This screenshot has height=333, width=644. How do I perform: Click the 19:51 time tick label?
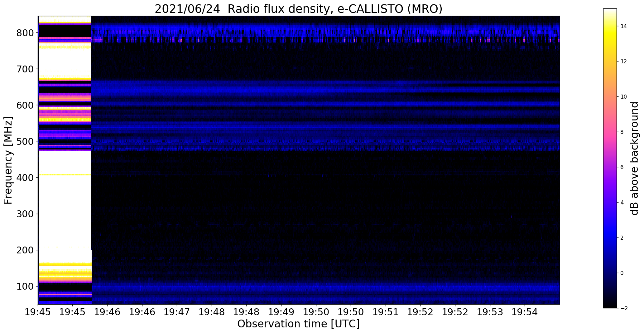click(386, 312)
